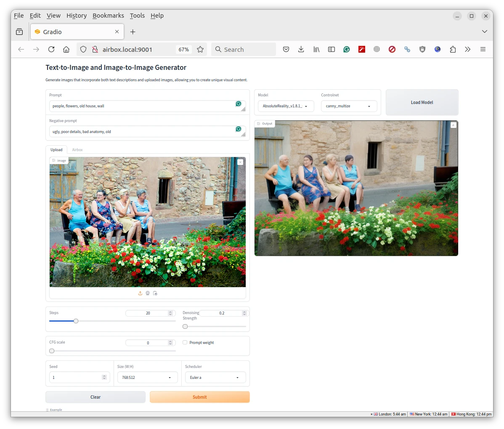
Task: Click the CFG scale slider handle
Action: pos(52,351)
